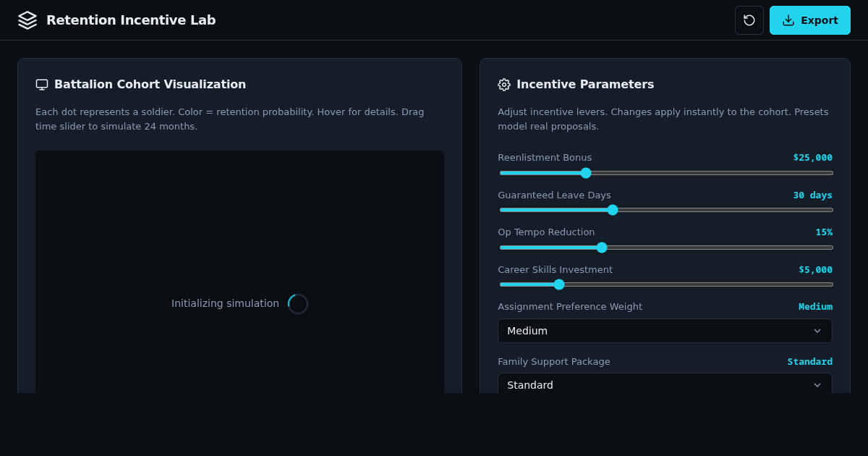Click the cyan Medium value text
This screenshot has width=868, height=456.
[815, 307]
